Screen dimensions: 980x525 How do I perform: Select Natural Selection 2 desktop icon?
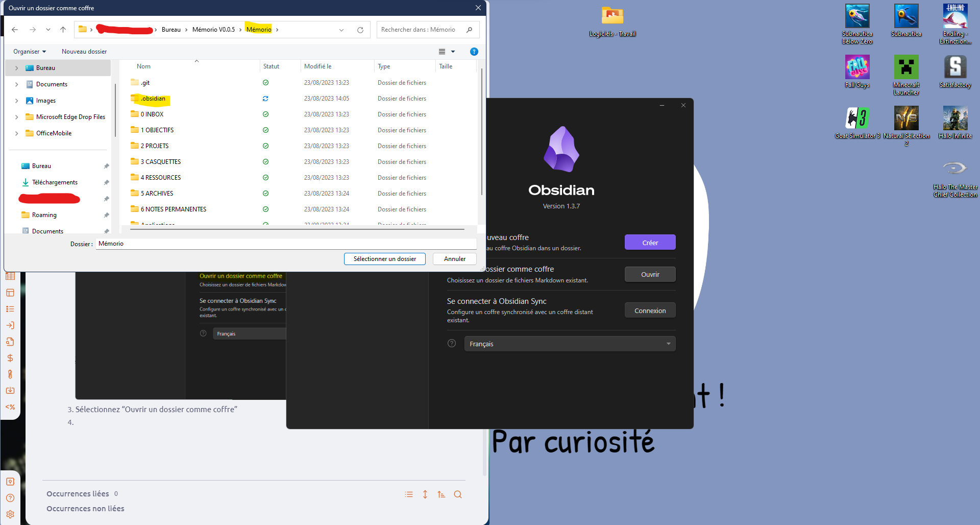coord(906,126)
